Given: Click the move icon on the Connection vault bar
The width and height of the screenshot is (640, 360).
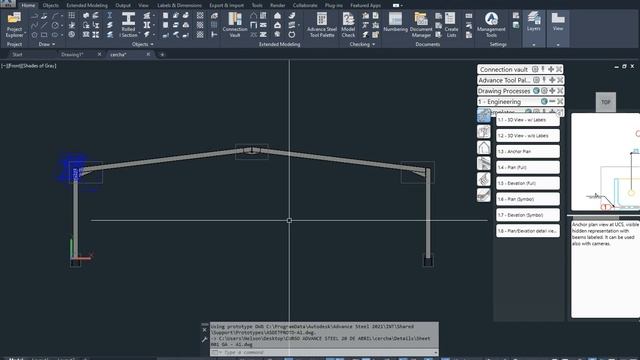Looking at the screenshot, I should [551, 69].
